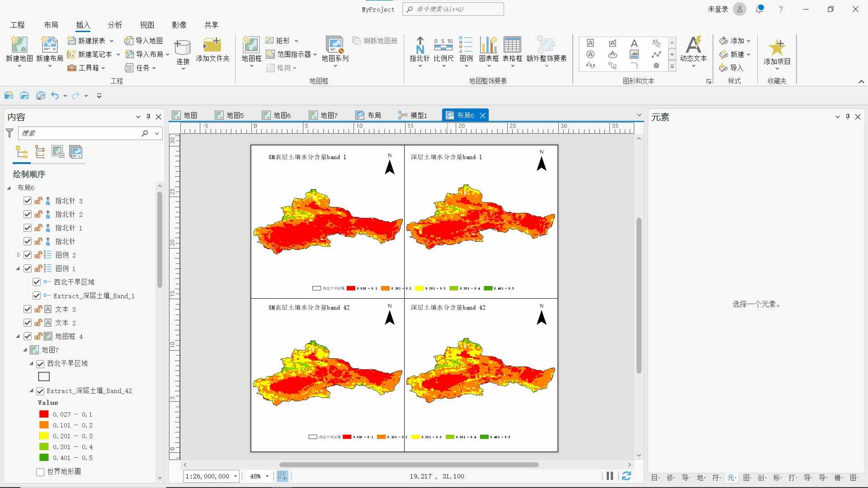Click the 地图框 map frame icon

point(251,45)
